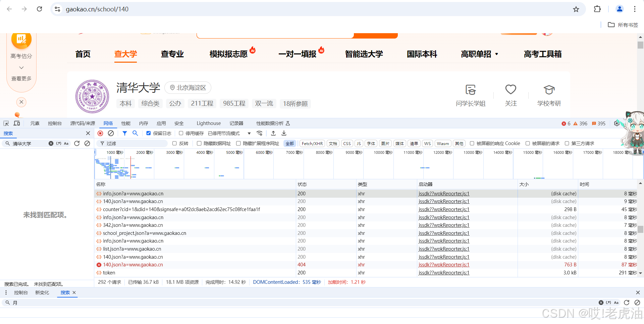
Task: Open site information icon in address bar
Action: click(x=58, y=9)
